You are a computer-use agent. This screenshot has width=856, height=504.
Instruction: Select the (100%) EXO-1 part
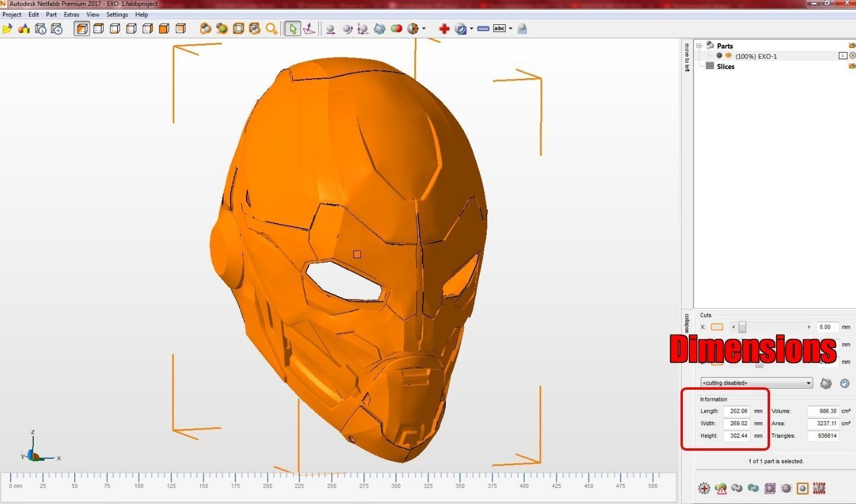756,56
